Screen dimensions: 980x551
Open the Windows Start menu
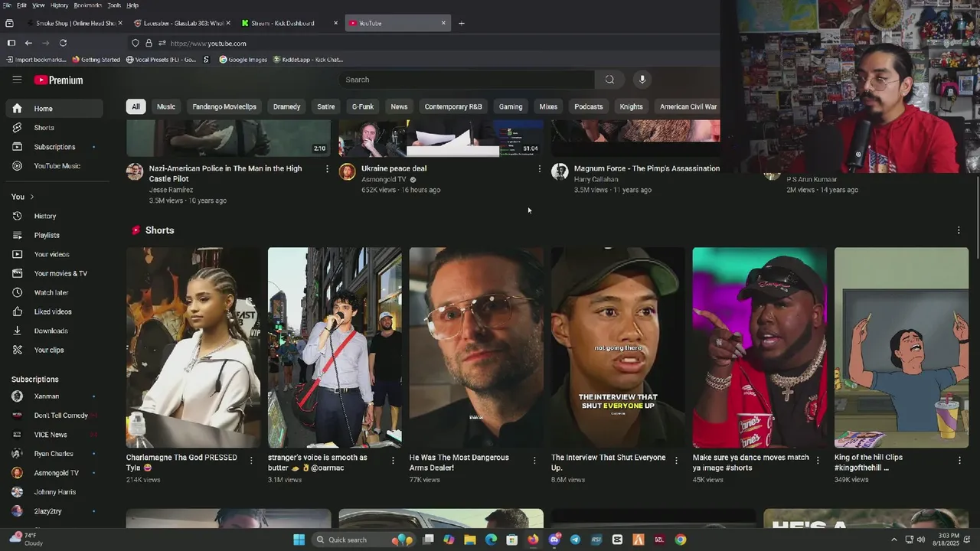(299, 540)
